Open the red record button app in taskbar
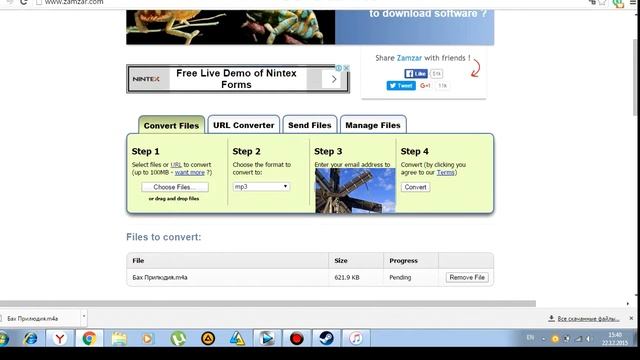 point(296,338)
